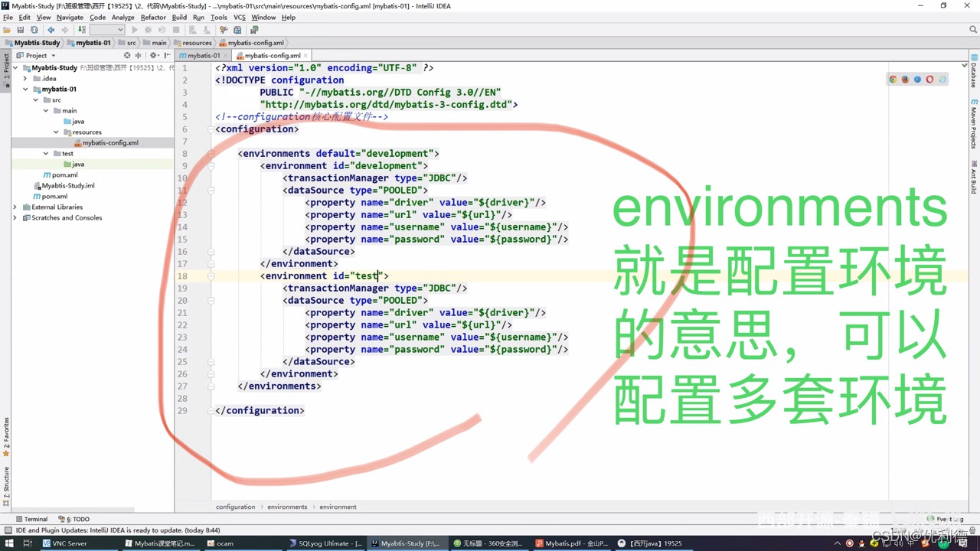Click Scroll from Source icon in Project panel

click(x=127, y=55)
